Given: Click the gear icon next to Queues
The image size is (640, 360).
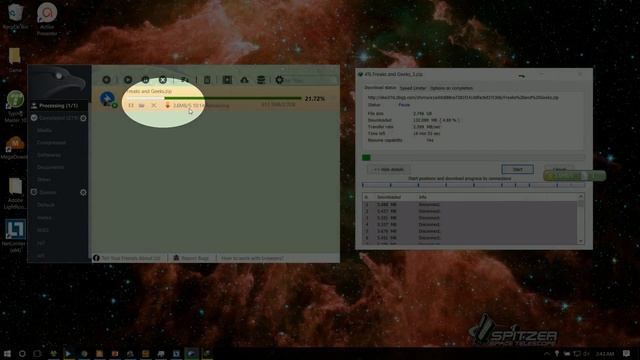Looking at the screenshot, I should coord(83,192).
